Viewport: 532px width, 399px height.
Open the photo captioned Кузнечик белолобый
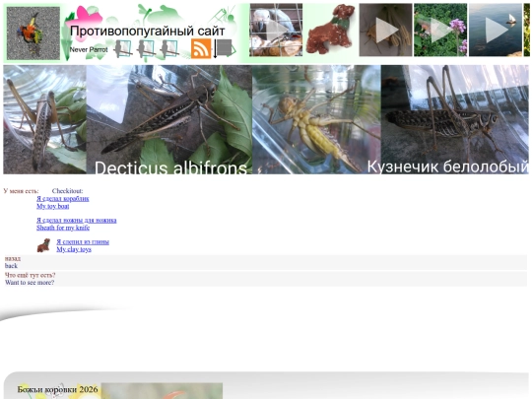455,119
